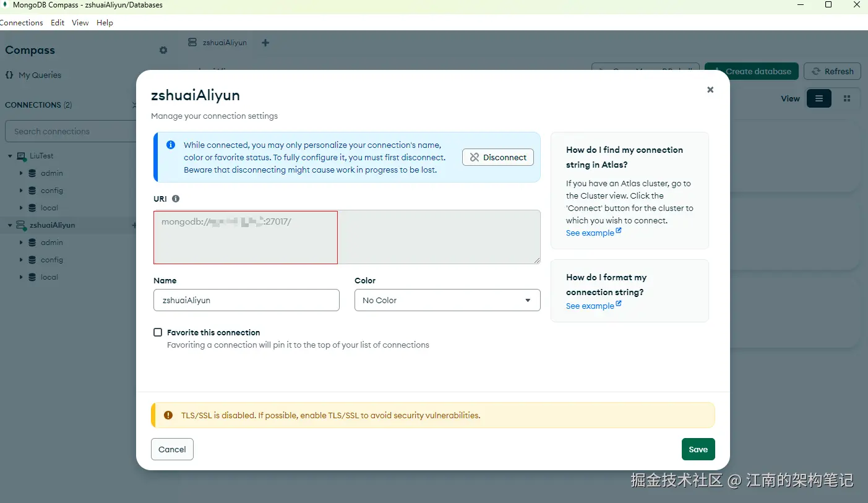This screenshot has width=868, height=503.
Task: Expand config database under zshuaiAliyun
Action: (x=21, y=260)
